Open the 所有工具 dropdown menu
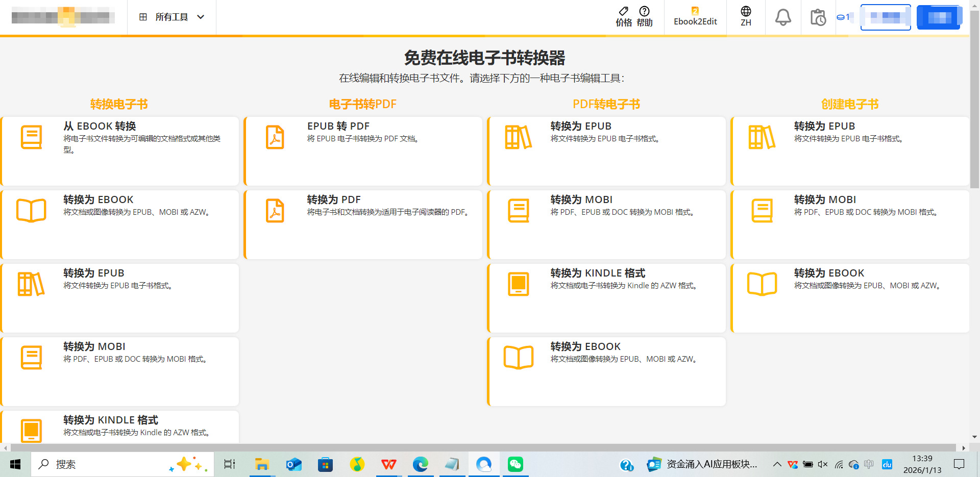 tap(171, 17)
